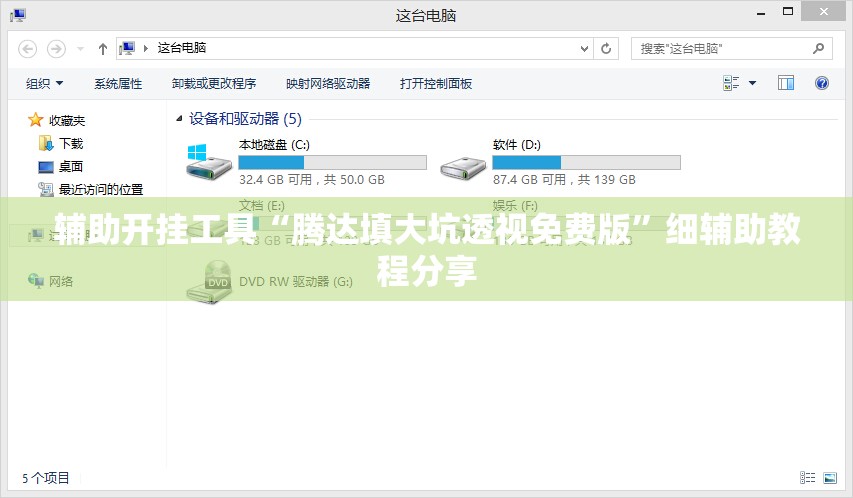Click 软件 (D:) label
Screen dimensions: 853x498
517,145
